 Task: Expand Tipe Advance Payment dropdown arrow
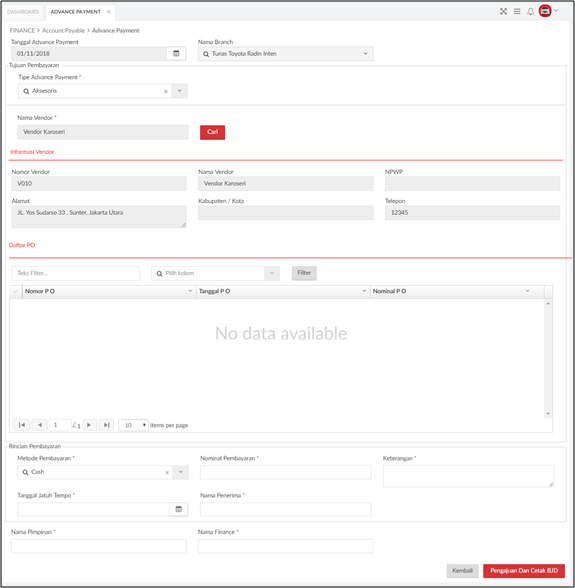[x=180, y=91]
